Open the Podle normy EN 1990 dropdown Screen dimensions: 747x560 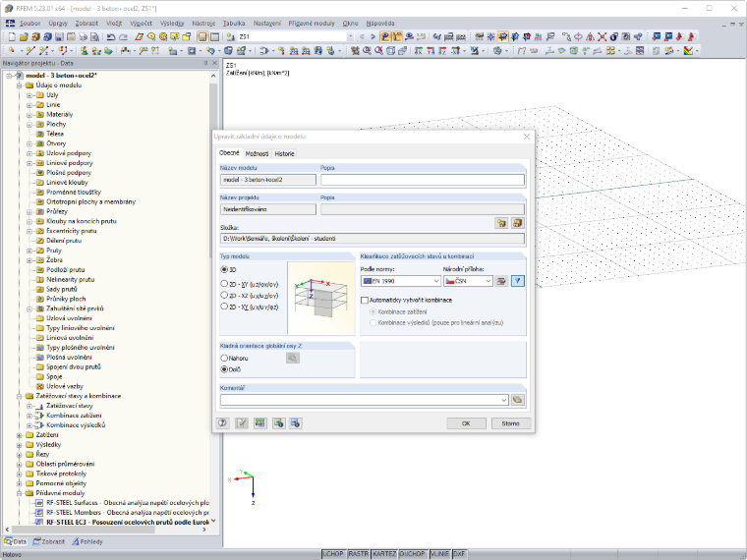pos(435,281)
